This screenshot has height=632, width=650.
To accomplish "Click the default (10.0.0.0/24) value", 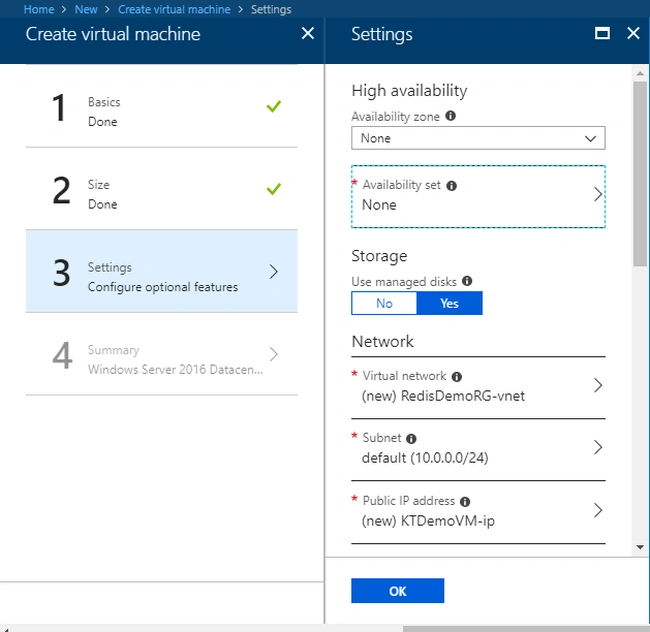I will [425, 458].
